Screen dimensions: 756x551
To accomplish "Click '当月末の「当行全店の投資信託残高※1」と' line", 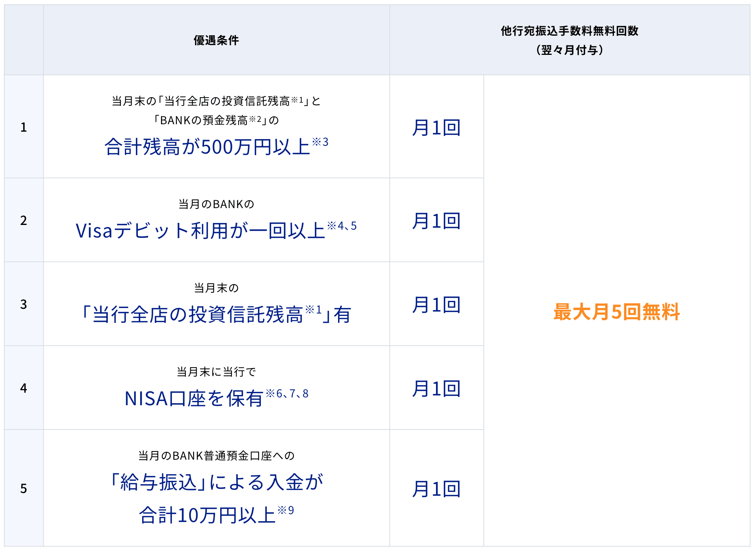I will [216, 101].
